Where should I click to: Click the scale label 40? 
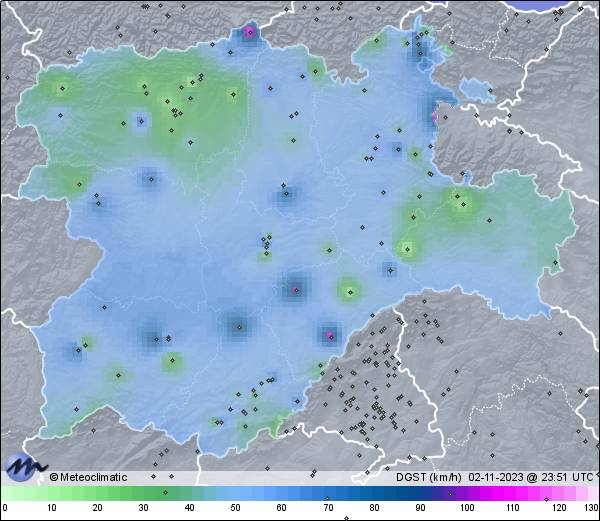(189, 508)
